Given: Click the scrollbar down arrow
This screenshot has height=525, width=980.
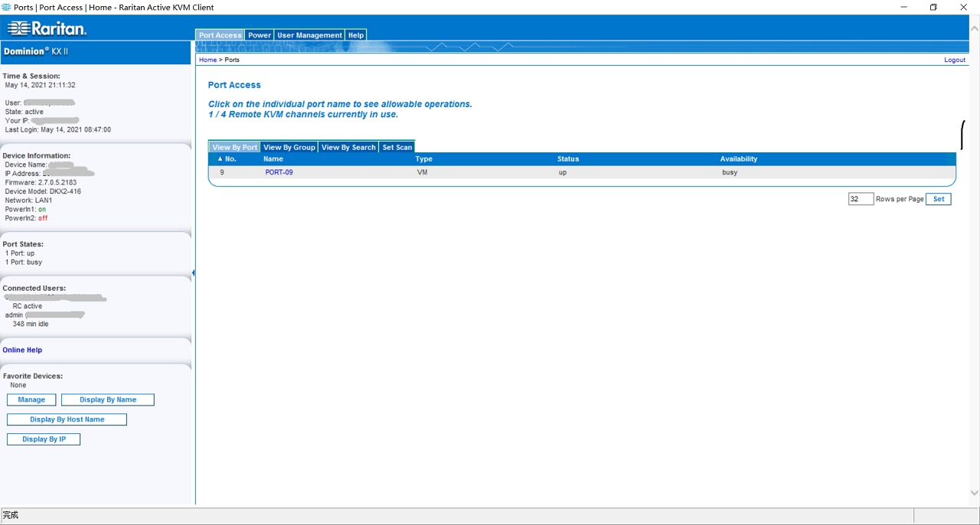Looking at the screenshot, I should coord(974,494).
